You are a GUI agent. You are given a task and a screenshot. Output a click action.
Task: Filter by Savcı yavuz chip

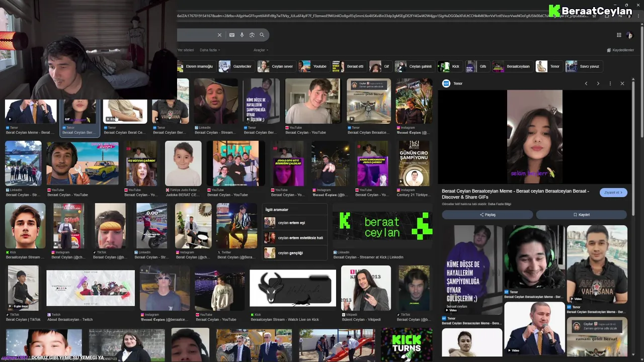pos(583,66)
